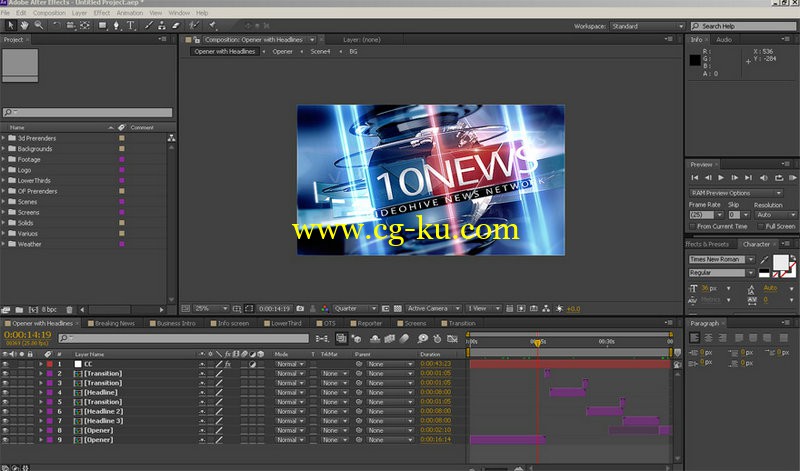
Task: Enable motion blur for timeline
Action: (404, 338)
